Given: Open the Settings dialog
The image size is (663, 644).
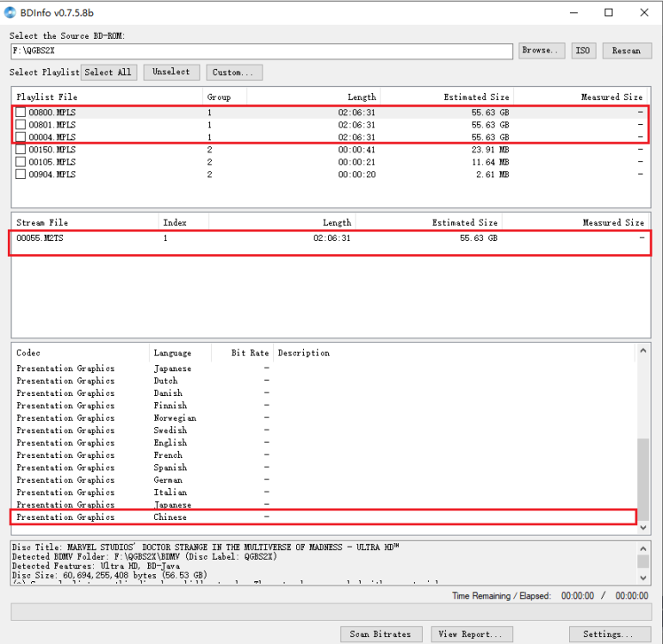Looking at the screenshot, I should pos(610,635).
